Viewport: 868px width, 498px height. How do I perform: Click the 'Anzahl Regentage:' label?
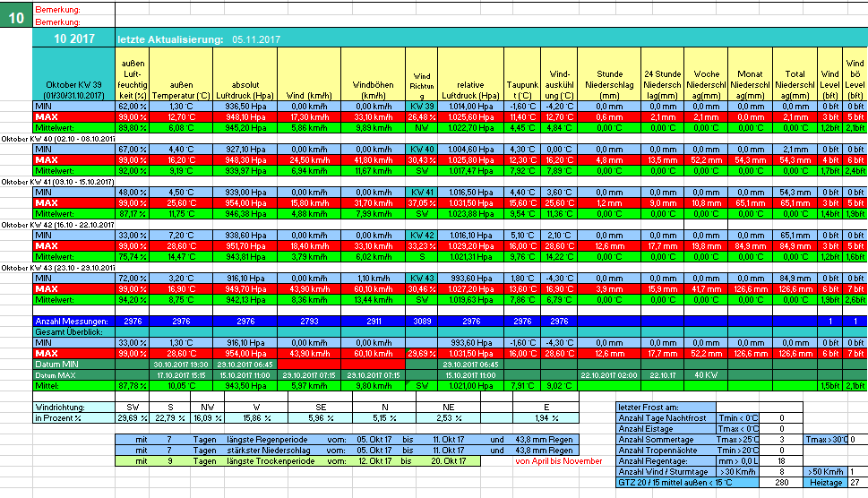coord(666,461)
